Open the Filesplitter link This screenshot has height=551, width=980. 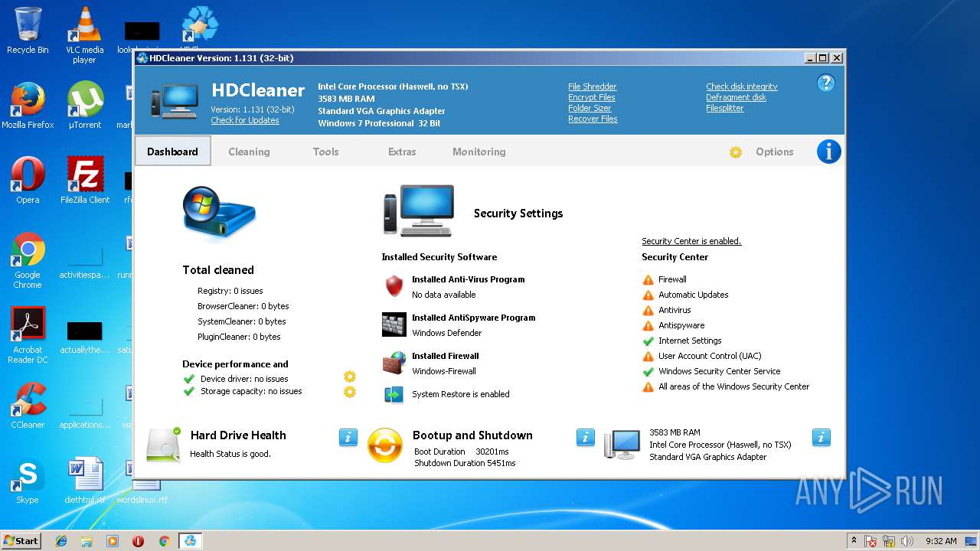pos(724,109)
